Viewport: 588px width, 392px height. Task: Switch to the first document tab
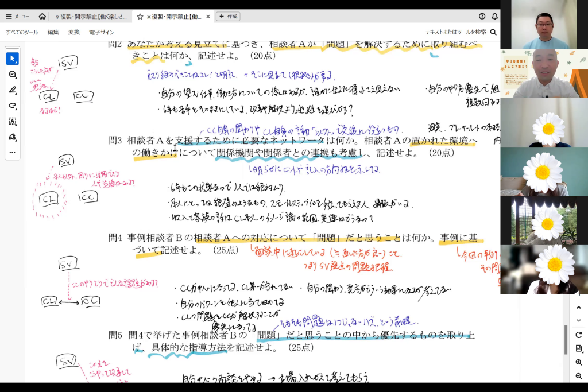tap(89, 17)
